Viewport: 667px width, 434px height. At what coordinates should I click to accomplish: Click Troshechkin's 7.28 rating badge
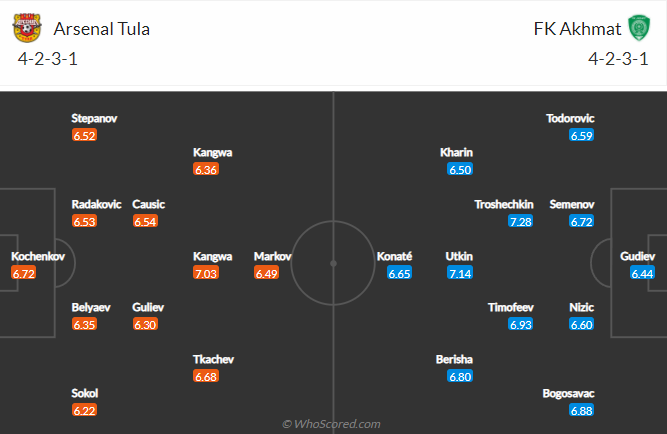(520, 221)
